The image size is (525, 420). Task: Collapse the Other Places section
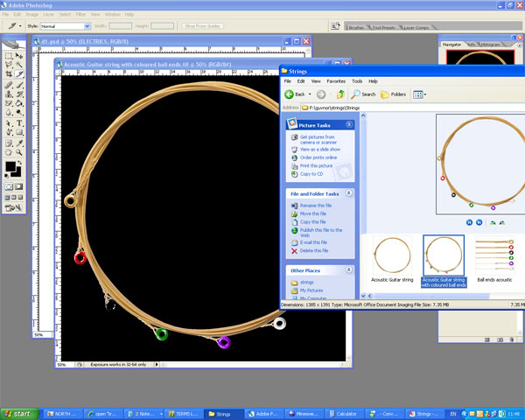(349, 270)
